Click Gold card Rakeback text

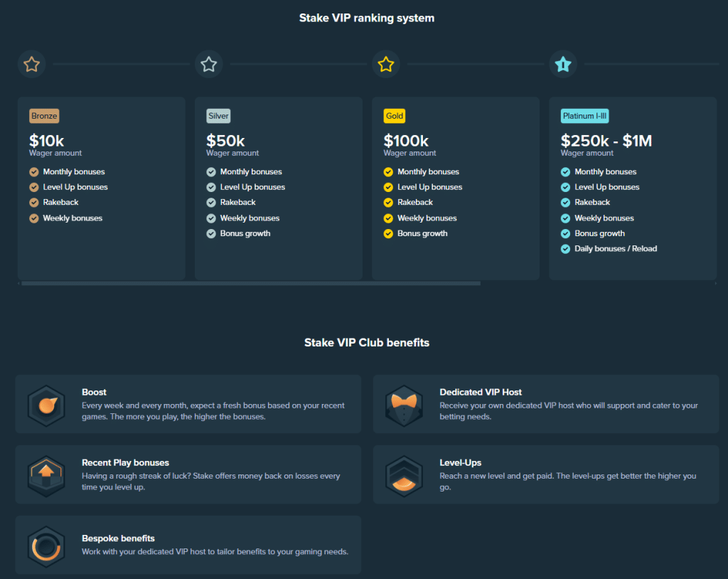click(415, 203)
